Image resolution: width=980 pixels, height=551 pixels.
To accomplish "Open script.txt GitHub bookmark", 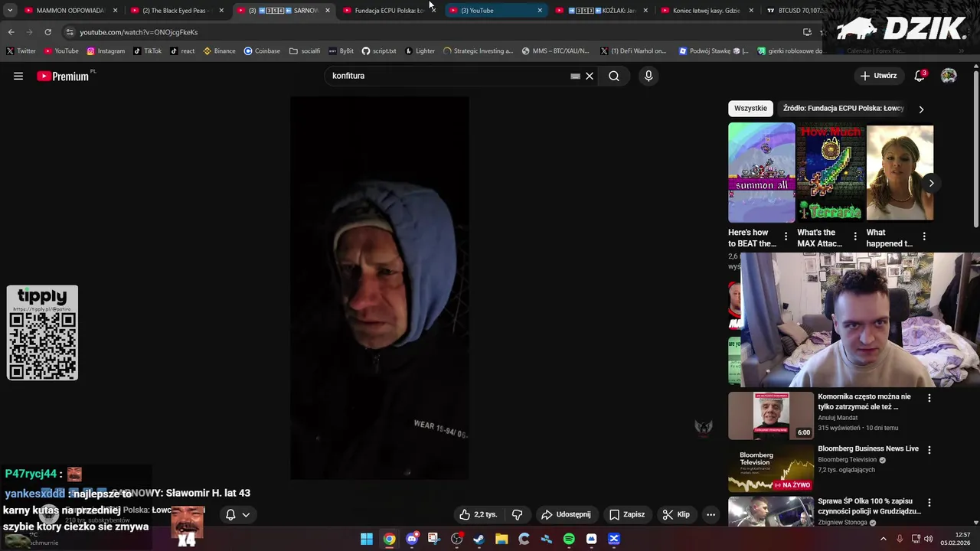I will [x=379, y=51].
